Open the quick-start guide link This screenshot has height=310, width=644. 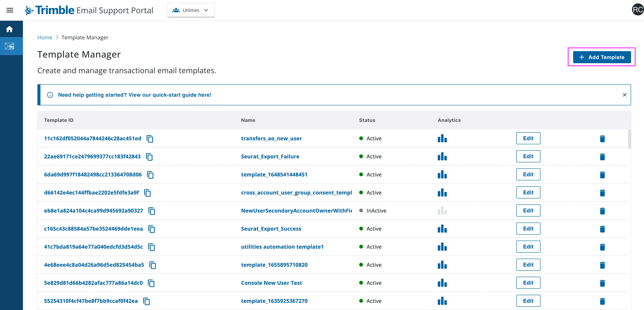135,95
